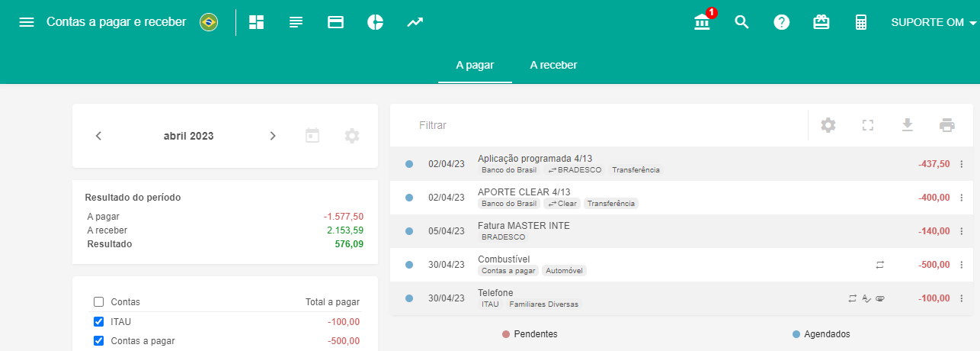Open the hamburger main menu

tap(27, 22)
